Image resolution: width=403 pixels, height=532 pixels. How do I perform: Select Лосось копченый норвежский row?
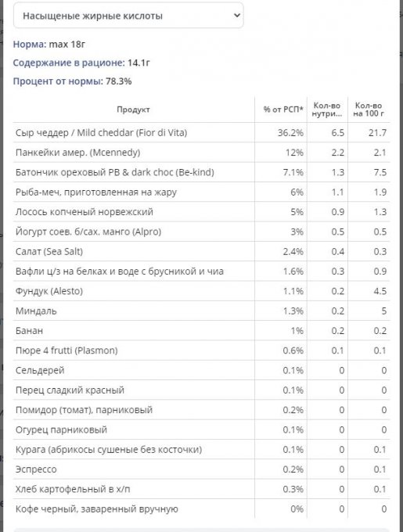(202, 212)
